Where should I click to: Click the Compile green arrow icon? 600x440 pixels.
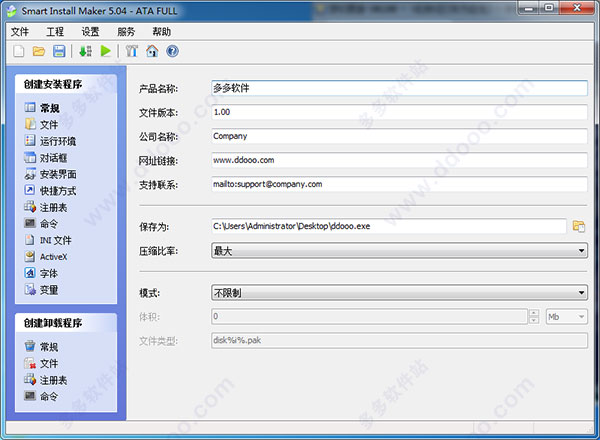85,51
